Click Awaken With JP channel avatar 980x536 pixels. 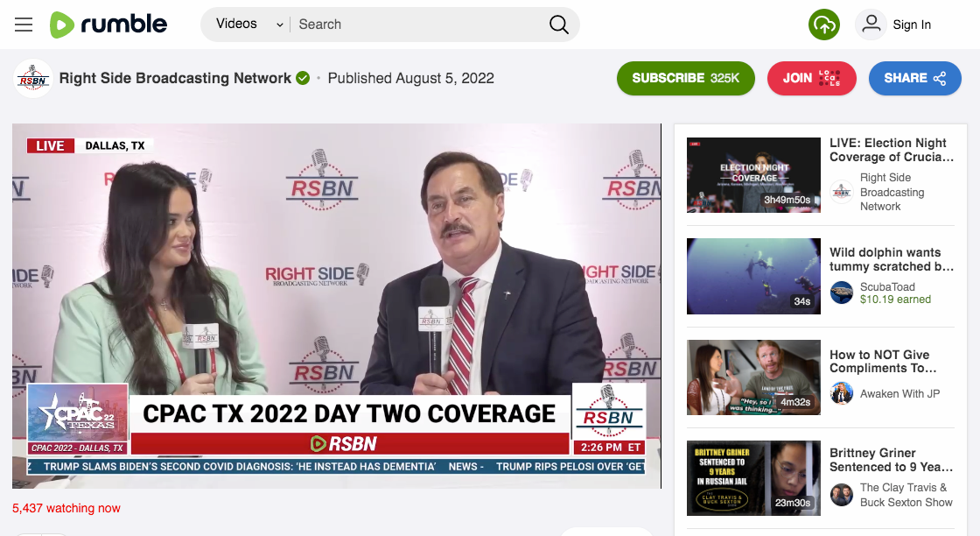coord(841,393)
